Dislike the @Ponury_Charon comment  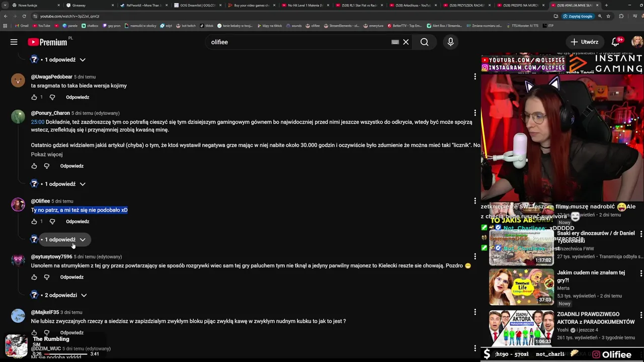[47, 166]
